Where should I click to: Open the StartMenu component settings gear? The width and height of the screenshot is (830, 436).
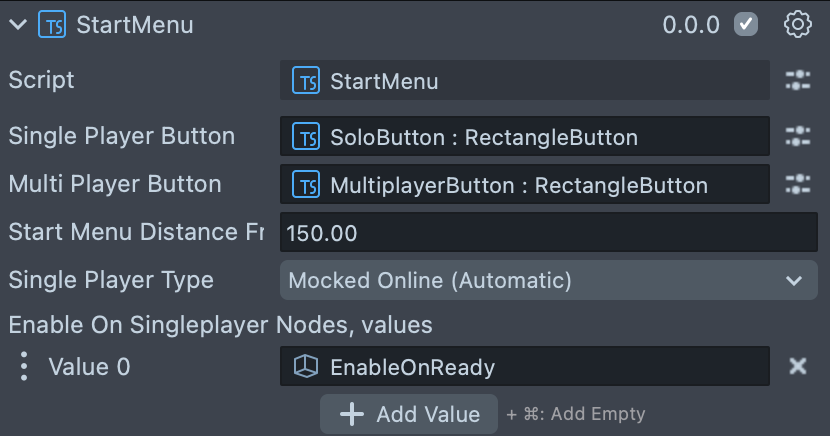point(797,25)
